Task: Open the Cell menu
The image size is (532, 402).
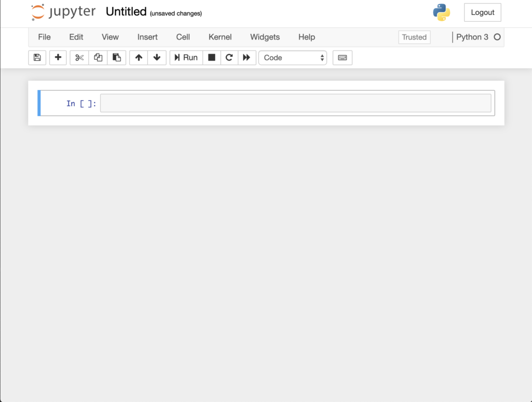Action: pos(183,37)
